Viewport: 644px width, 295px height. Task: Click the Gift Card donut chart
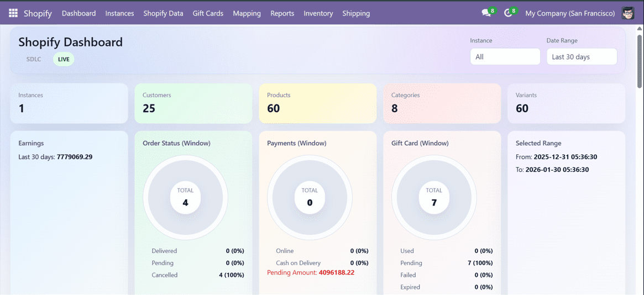pyautogui.click(x=434, y=198)
